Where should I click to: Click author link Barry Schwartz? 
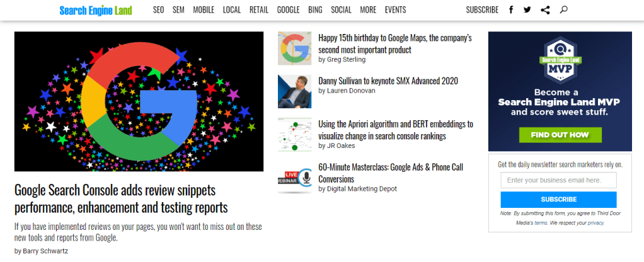[47, 251]
